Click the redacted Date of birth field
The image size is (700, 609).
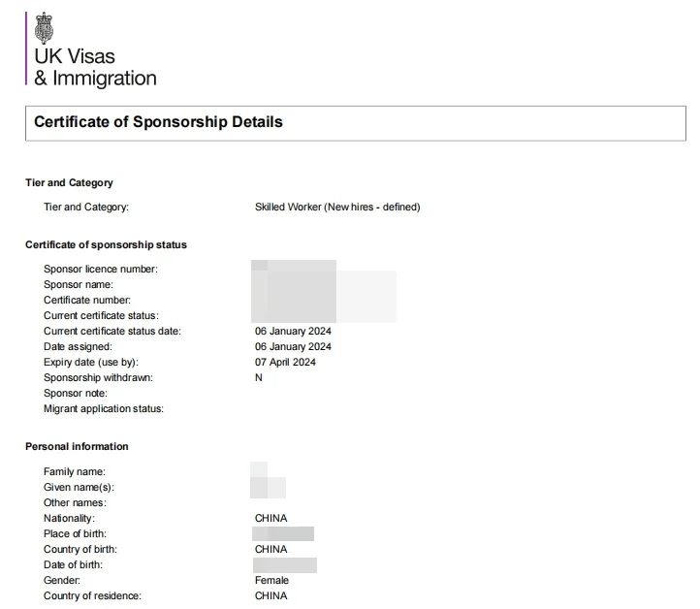click(x=285, y=565)
